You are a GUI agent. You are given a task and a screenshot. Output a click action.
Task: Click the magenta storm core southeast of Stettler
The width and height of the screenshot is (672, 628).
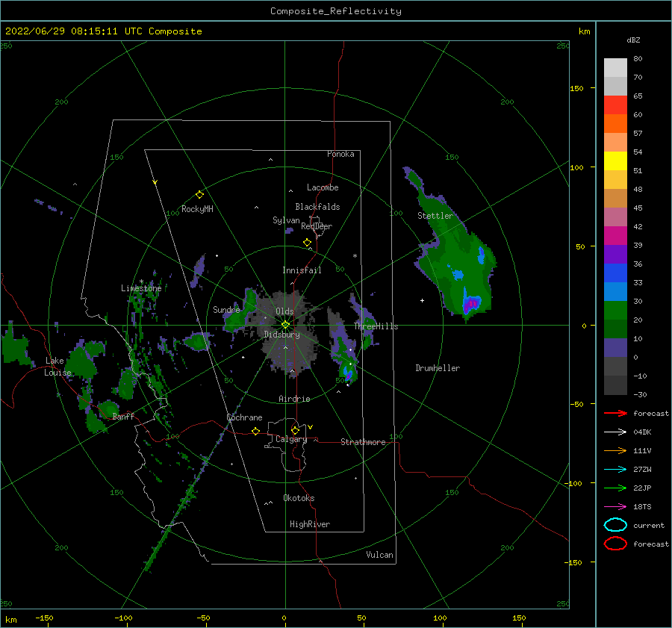(x=472, y=303)
